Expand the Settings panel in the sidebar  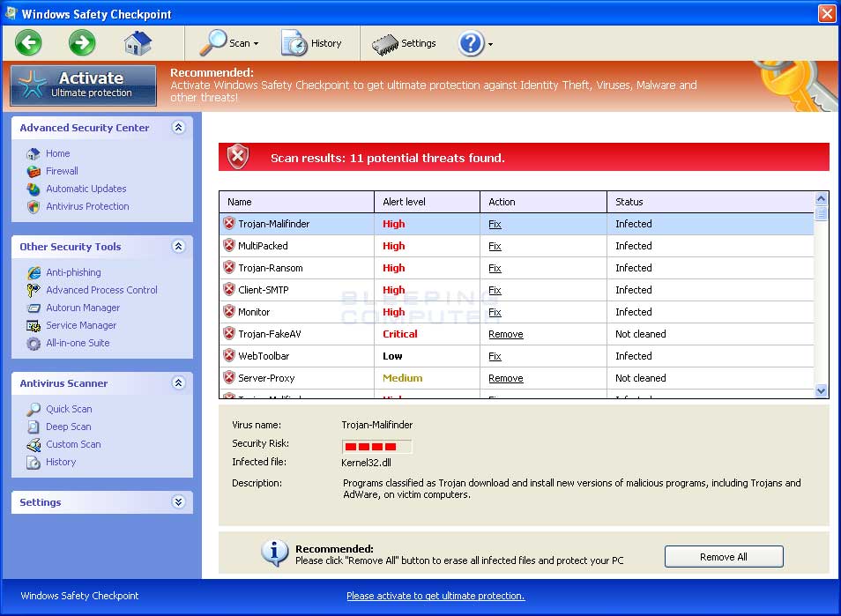(x=179, y=502)
